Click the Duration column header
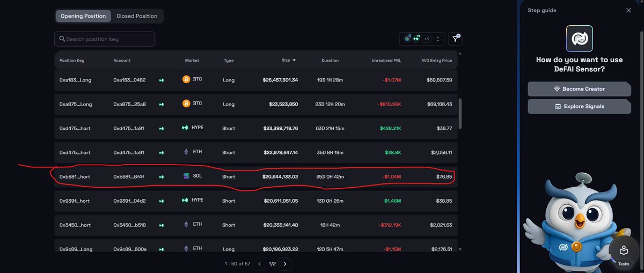 [x=330, y=61]
